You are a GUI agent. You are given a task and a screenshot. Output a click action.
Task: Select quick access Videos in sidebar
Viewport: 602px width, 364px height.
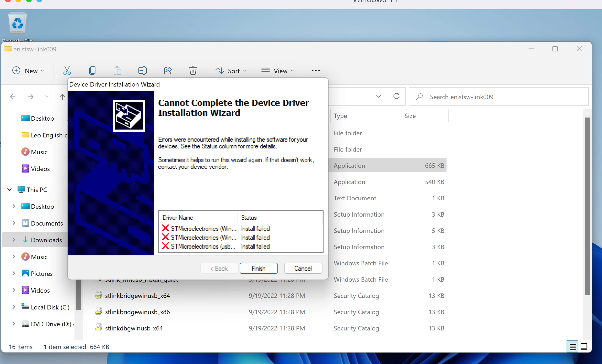(x=35, y=169)
